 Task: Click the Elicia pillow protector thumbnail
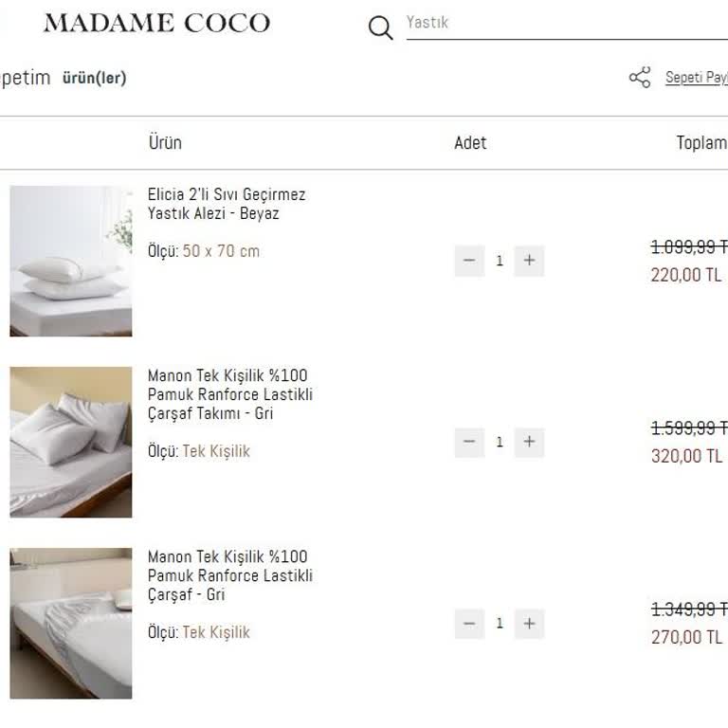click(71, 261)
